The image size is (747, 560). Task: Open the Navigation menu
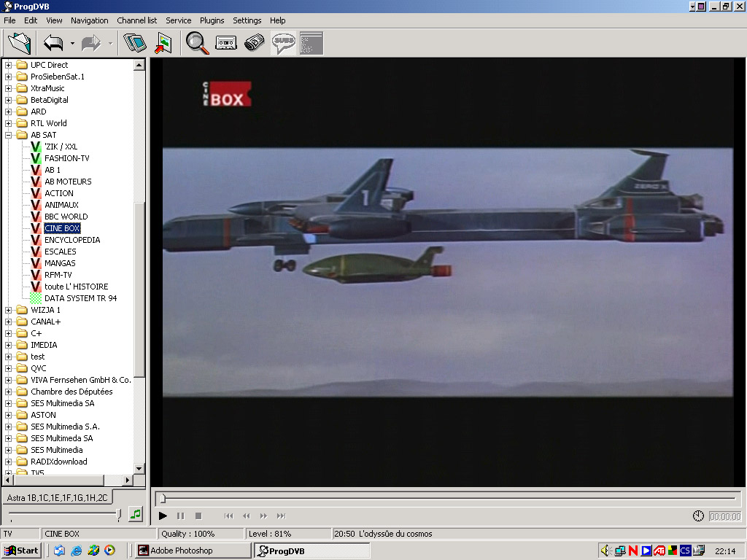[x=90, y=20]
